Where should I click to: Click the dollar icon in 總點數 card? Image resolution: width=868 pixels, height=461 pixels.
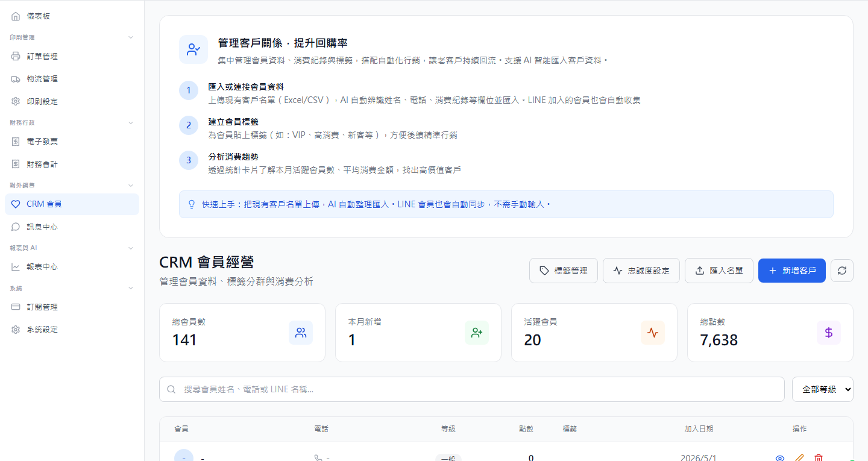pyautogui.click(x=829, y=333)
